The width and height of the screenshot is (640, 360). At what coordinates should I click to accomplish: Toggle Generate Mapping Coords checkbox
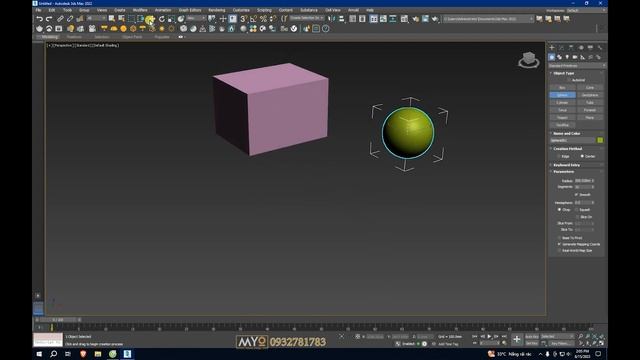[x=559, y=244]
